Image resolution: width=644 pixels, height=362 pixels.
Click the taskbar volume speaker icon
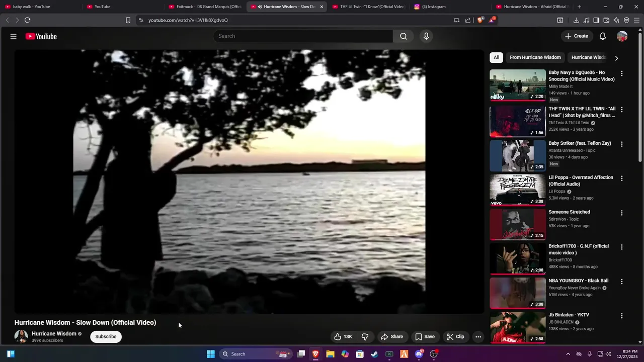[x=608, y=354]
